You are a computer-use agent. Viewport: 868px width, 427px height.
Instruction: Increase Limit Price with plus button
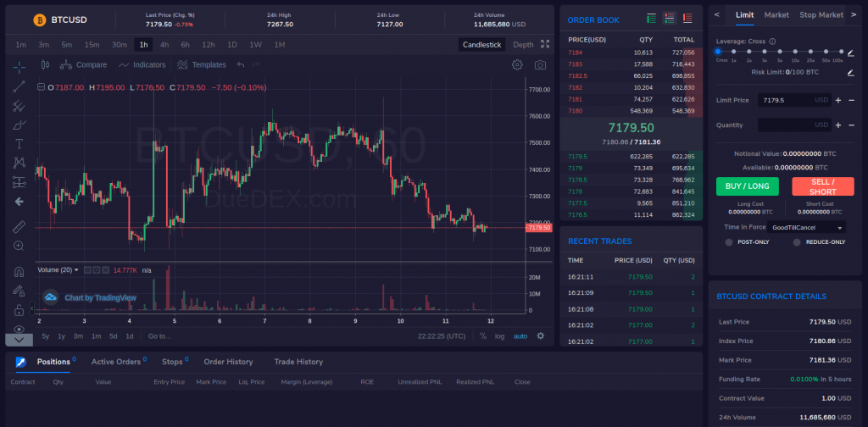pyautogui.click(x=838, y=100)
